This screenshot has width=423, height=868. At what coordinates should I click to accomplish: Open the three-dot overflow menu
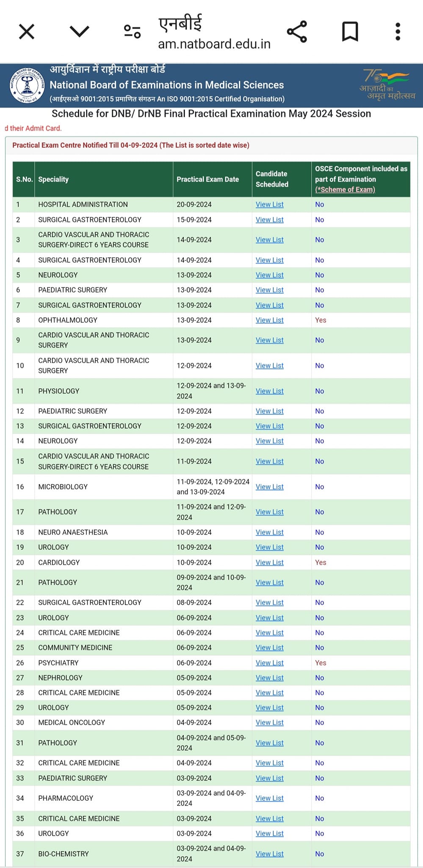point(398,32)
